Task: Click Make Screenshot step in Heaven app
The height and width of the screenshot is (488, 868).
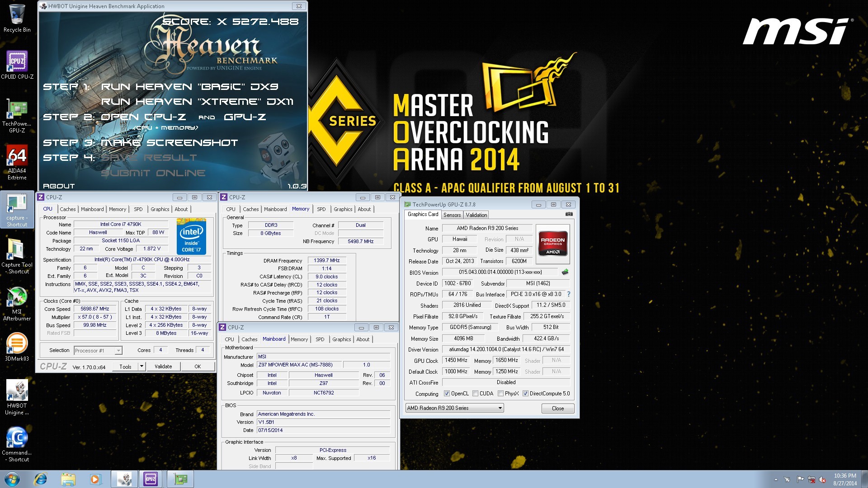Action: 169,143
